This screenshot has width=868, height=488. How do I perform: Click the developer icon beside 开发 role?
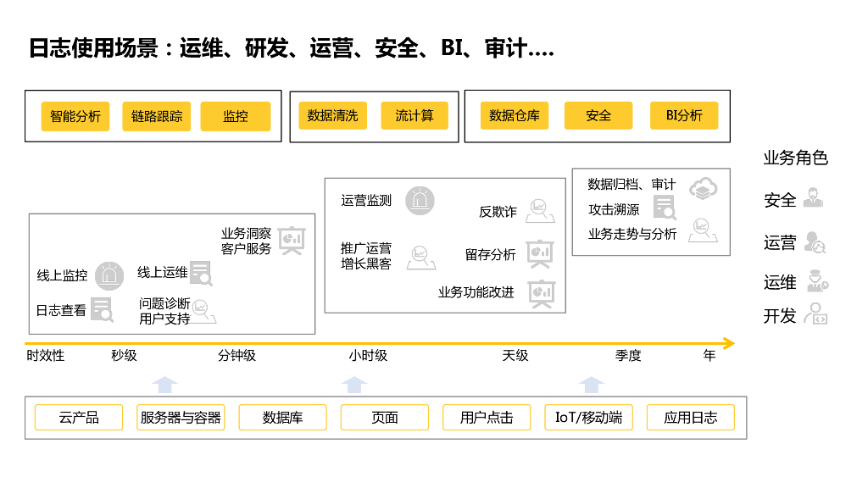816,313
